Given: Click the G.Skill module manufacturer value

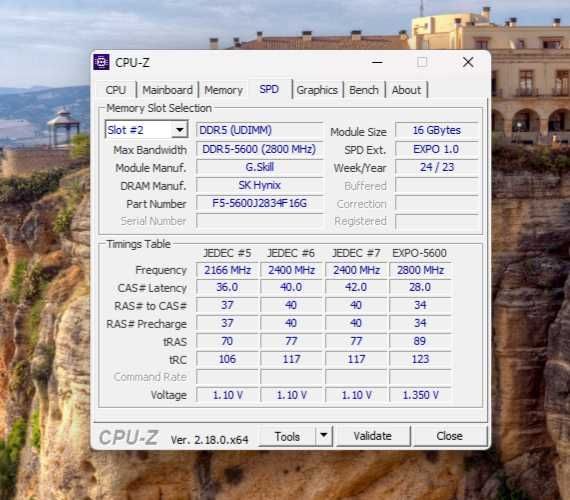Looking at the screenshot, I should pos(259,167).
